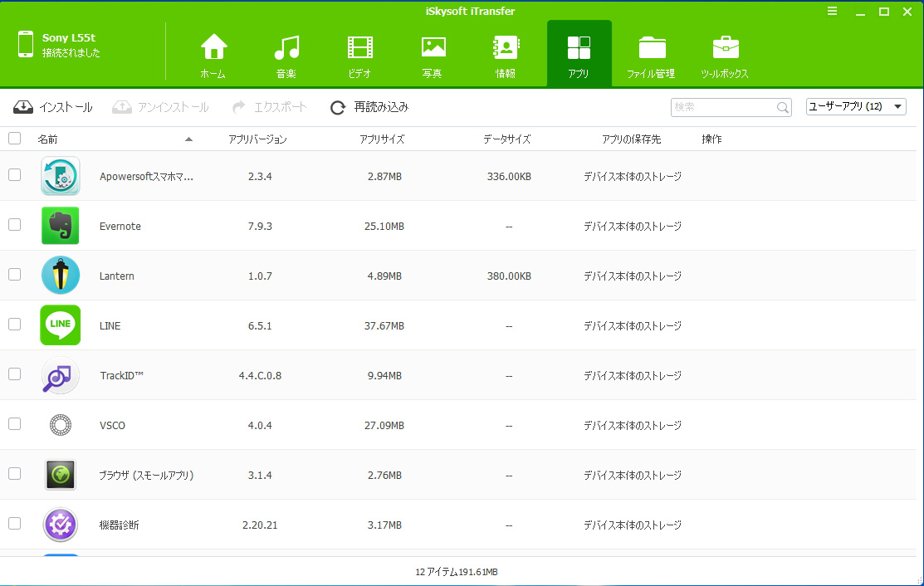
Task: Open the hamburger menu in title bar
Action: pos(832,11)
